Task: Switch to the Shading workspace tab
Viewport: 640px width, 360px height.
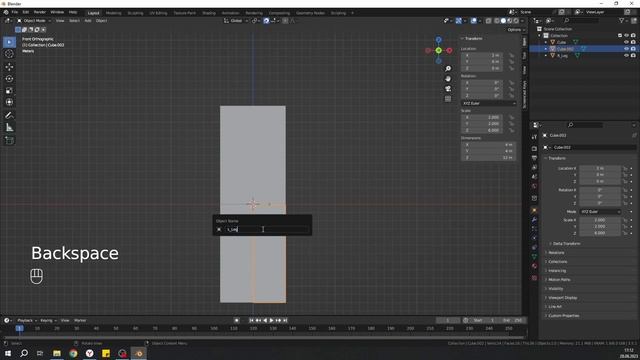Action: point(209,13)
